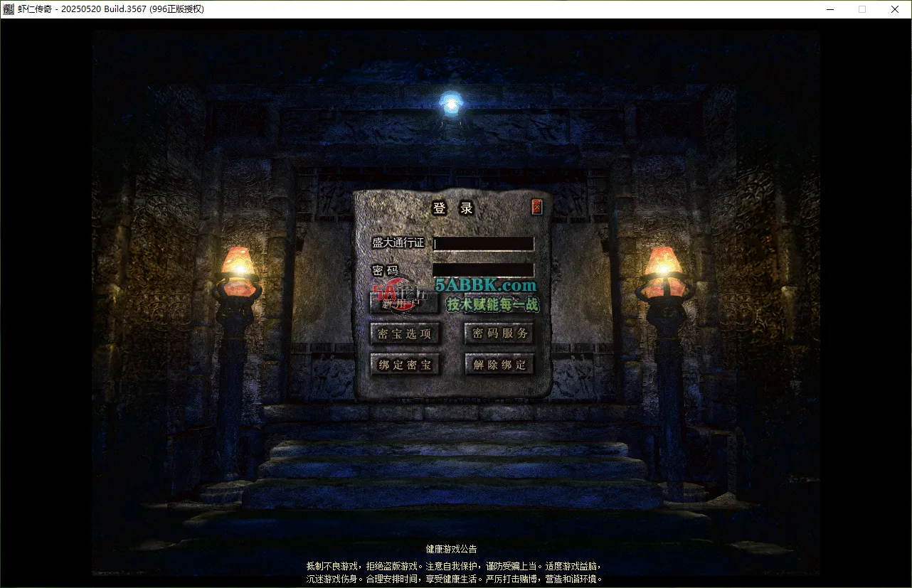Minimize the game window
912x588 pixels.
[829, 9]
